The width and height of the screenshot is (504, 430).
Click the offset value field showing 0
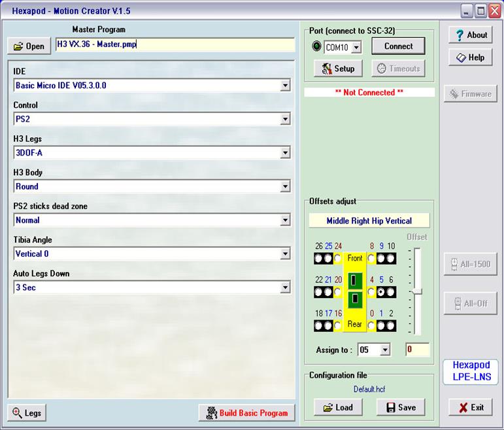click(x=417, y=350)
